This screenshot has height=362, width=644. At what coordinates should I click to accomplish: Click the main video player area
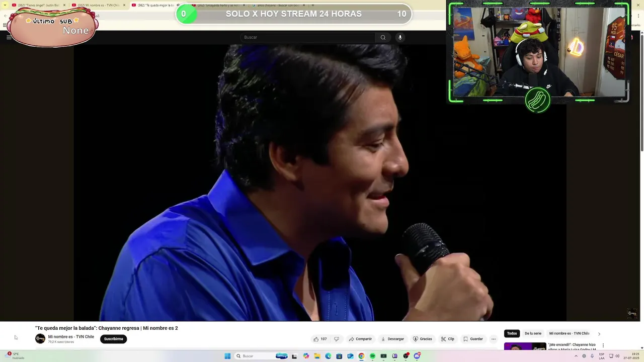[320, 182]
